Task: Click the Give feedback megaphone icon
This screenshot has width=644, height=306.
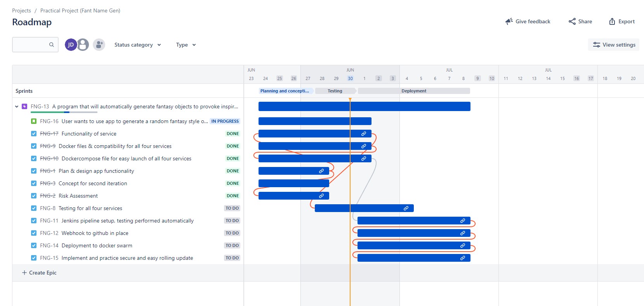Action: pyautogui.click(x=509, y=21)
